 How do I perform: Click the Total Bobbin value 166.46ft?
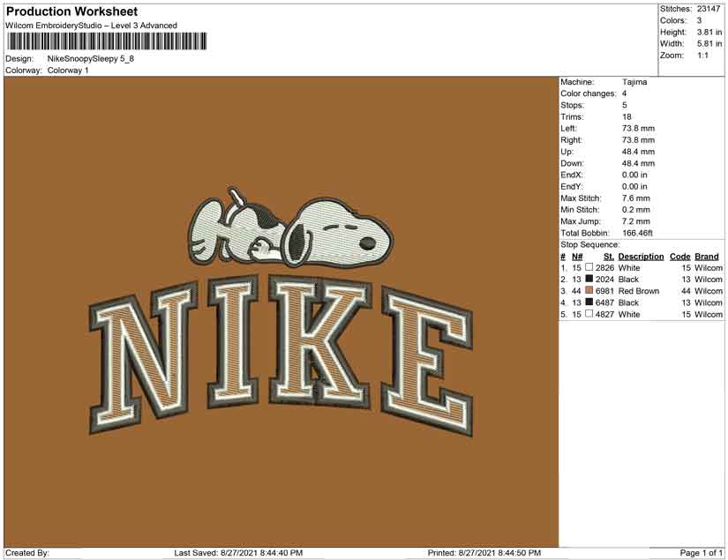pyautogui.click(x=637, y=233)
